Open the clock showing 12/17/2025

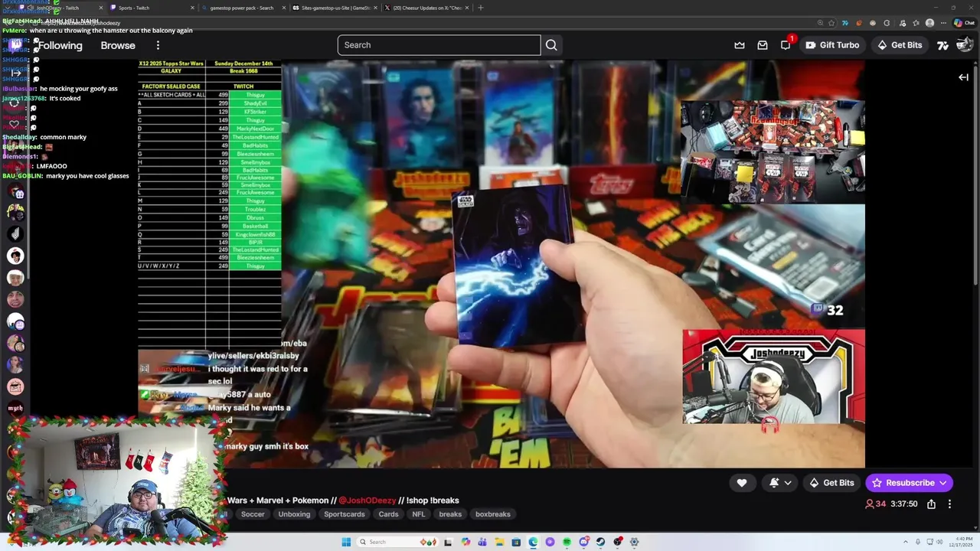click(961, 542)
